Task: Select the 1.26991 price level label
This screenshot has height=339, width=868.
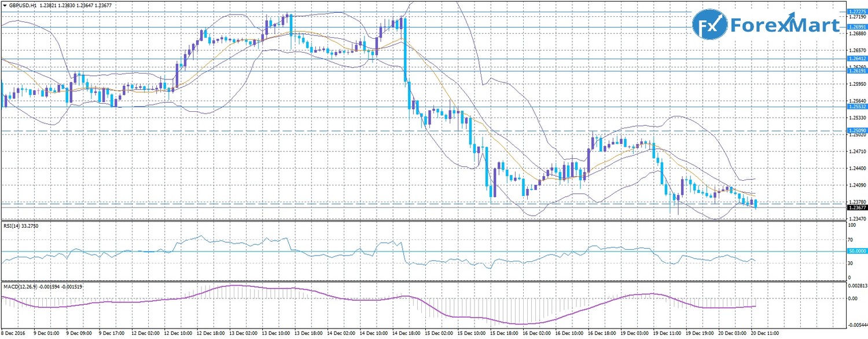Action: [856, 27]
